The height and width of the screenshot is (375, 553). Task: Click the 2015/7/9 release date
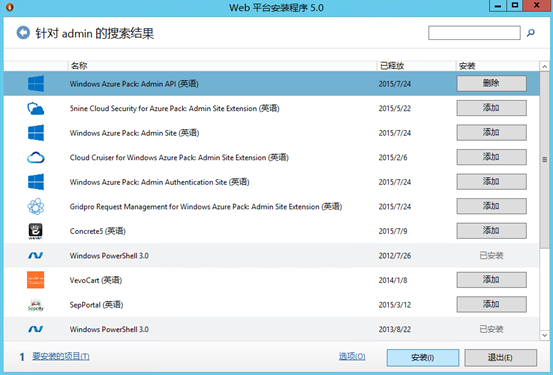tap(393, 231)
